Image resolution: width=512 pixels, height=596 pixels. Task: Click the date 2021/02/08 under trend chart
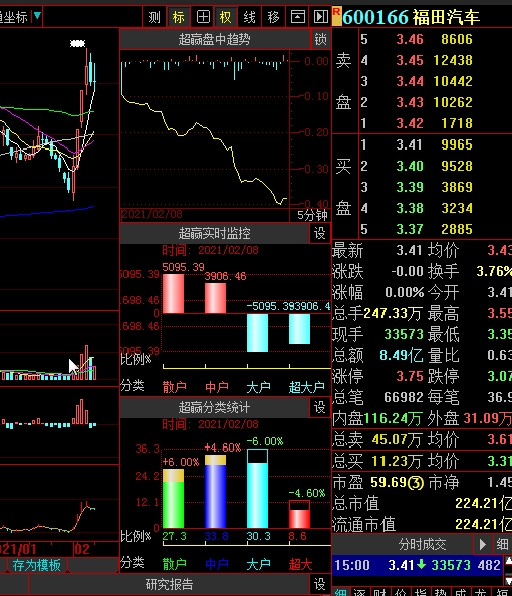point(152,214)
